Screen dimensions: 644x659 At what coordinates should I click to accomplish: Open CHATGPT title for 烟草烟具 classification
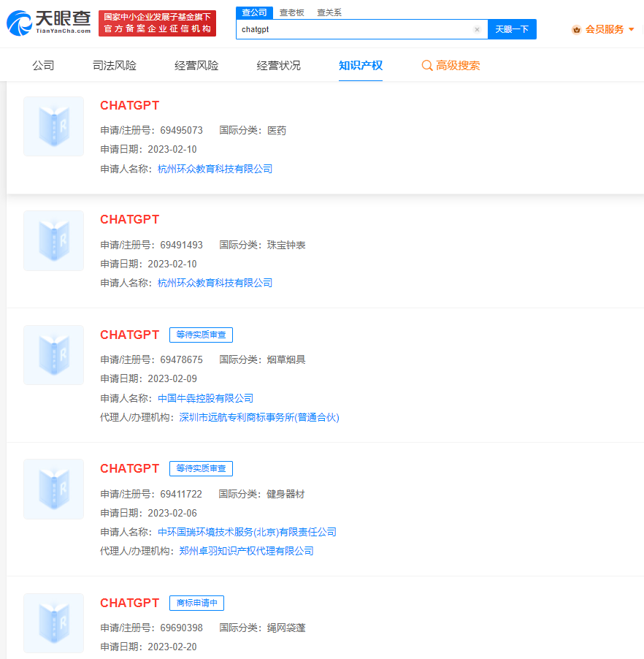(x=130, y=335)
